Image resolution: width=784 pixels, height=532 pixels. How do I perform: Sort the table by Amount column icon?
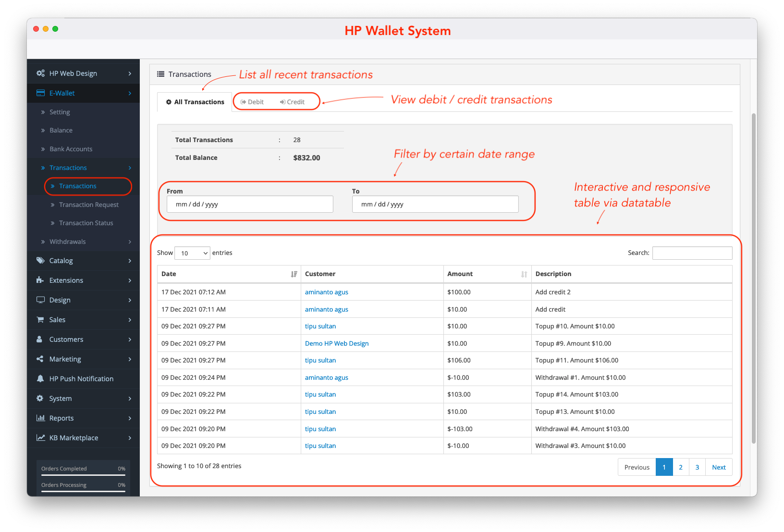click(524, 274)
